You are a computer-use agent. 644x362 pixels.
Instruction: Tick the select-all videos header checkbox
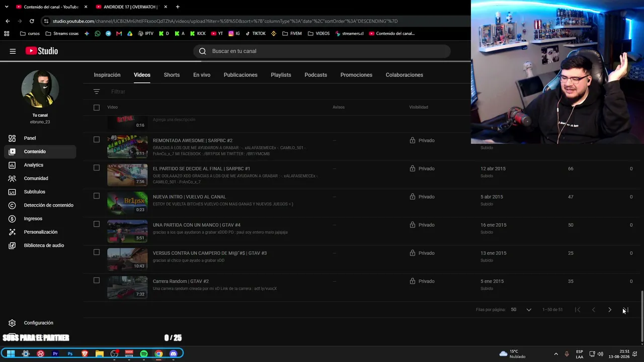(x=97, y=107)
